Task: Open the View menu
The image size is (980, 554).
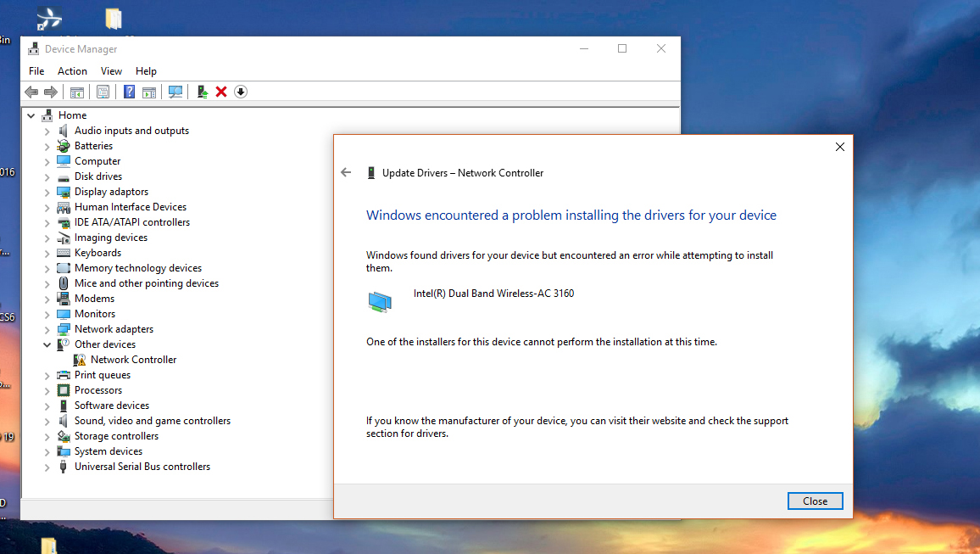Action: tap(111, 70)
